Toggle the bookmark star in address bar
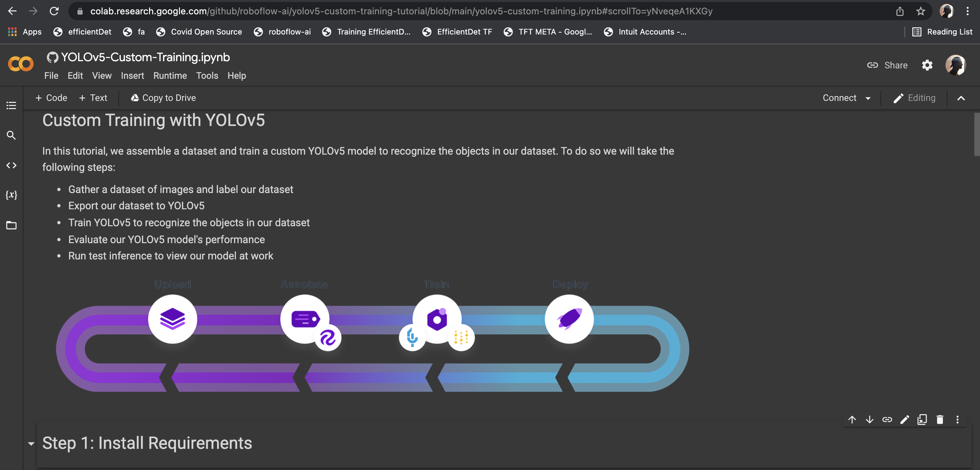980x470 pixels. coord(919,11)
